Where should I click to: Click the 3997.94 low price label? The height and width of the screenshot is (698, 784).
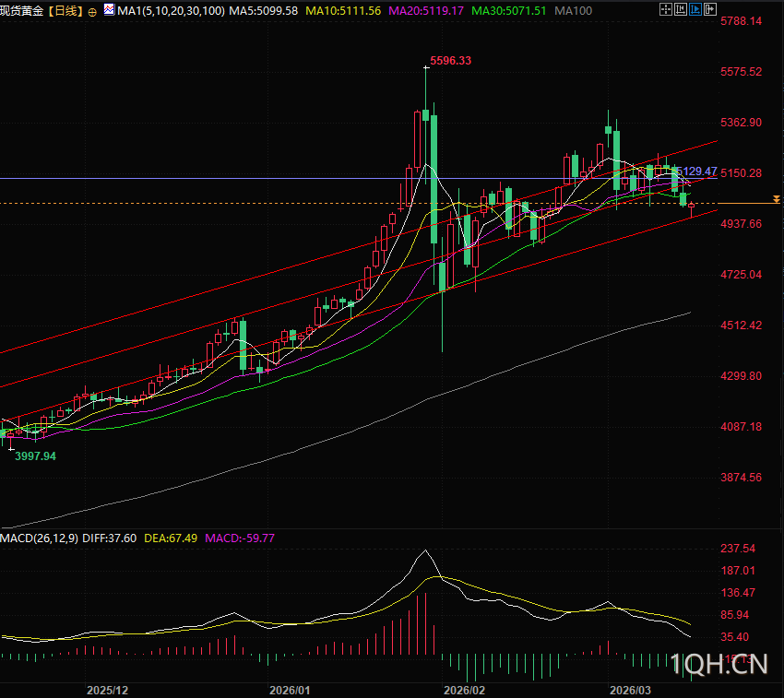35,456
